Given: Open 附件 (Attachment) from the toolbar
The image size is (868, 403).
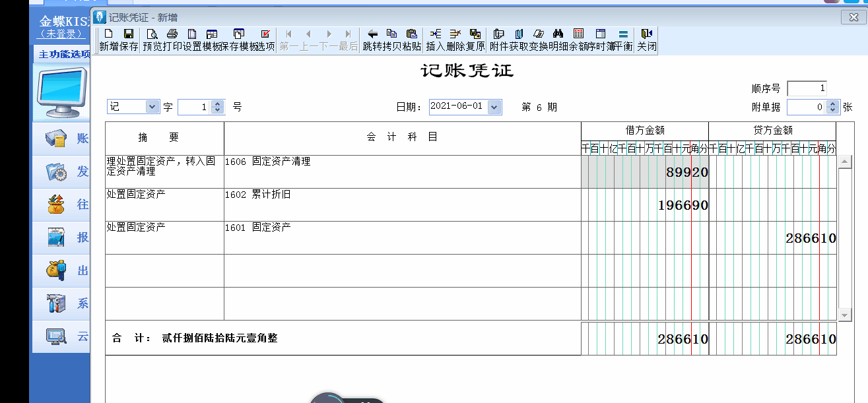Looking at the screenshot, I should [498, 34].
